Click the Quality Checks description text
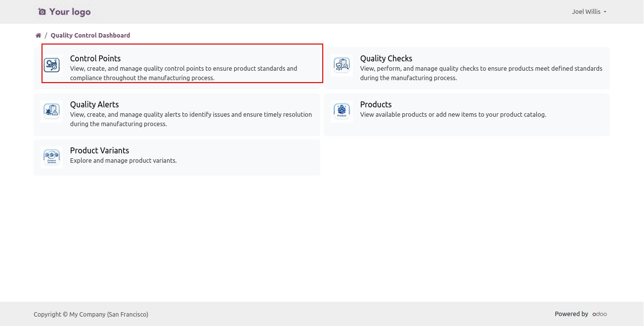Viewport: 644px width, 326px height. 480,73
